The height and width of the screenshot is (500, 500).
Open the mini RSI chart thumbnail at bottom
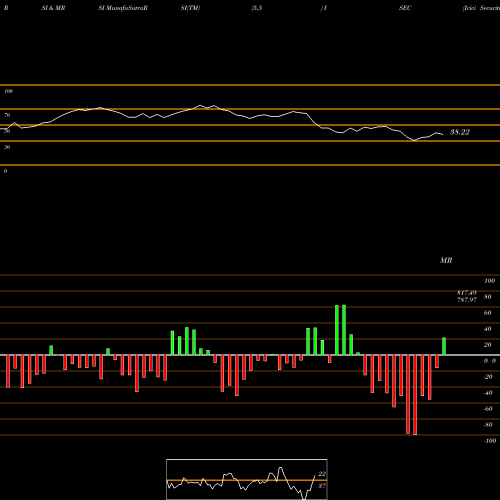247,479
